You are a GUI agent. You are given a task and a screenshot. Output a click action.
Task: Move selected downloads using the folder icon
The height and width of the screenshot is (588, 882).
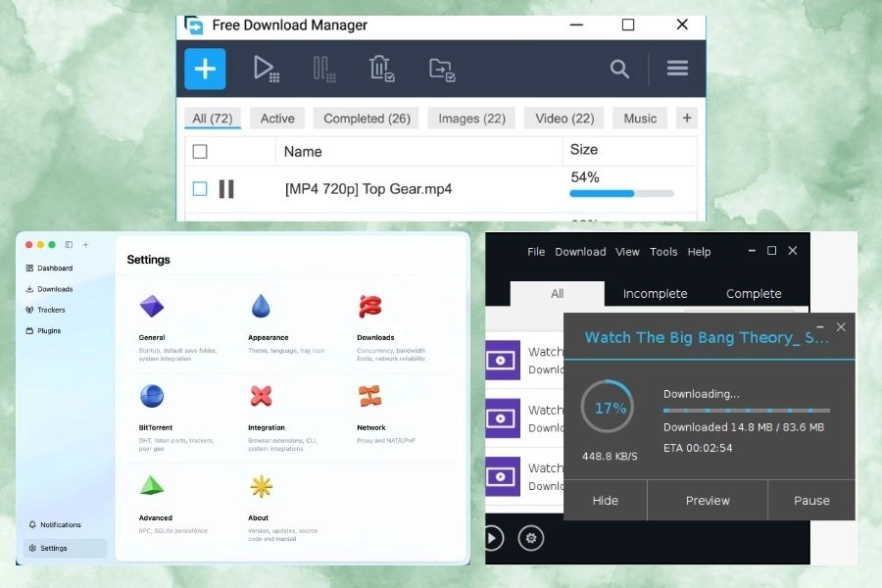tap(442, 70)
